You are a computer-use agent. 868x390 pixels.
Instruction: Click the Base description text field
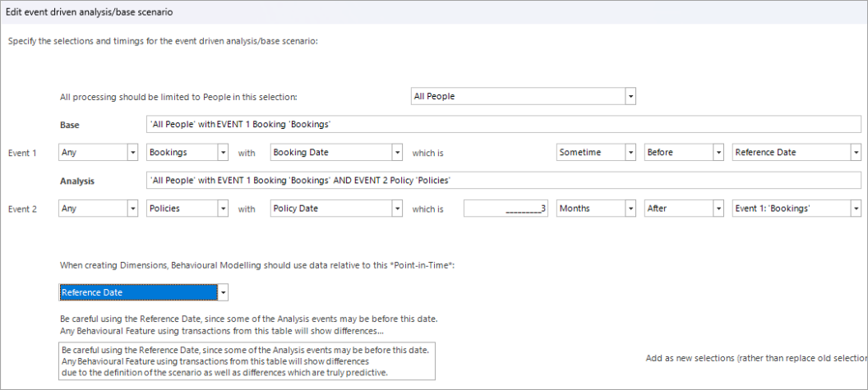click(x=501, y=124)
